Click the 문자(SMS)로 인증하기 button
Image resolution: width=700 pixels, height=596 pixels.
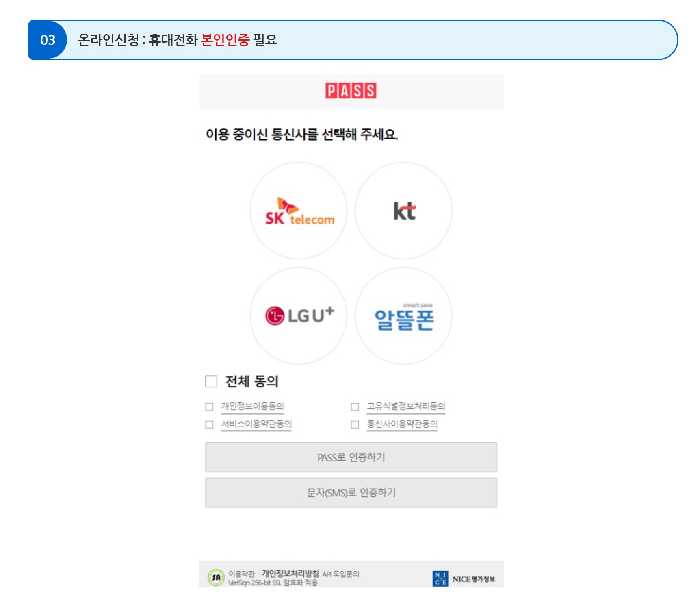coord(351,493)
